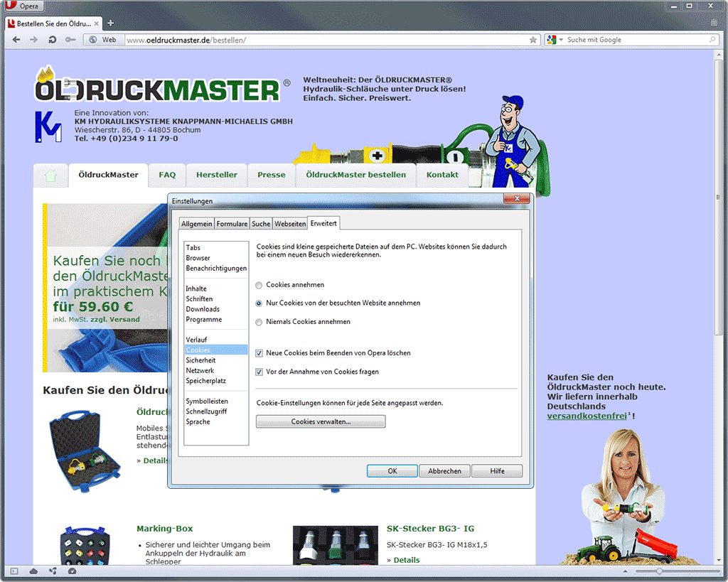Select Cookies in settings list
Screen dimensions: 728x582
(216, 350)
